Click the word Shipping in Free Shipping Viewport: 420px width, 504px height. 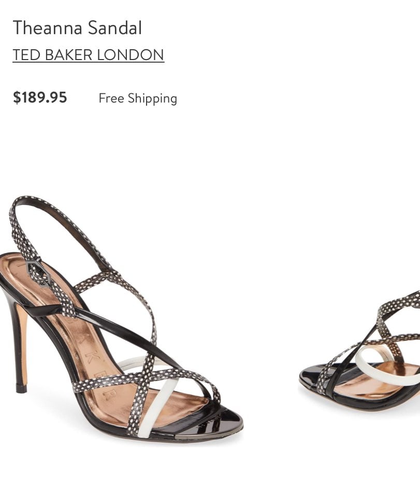coord(153,98)
